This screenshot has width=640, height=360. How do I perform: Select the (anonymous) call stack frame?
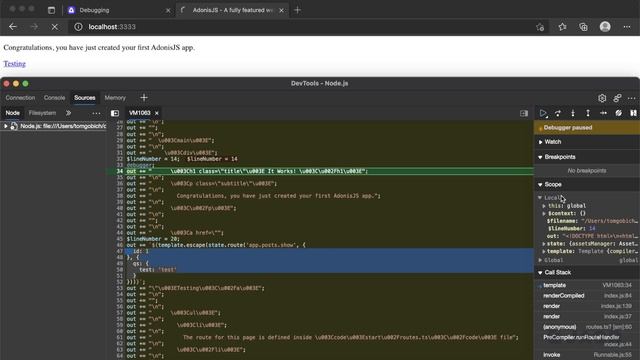tap(587, 327)
